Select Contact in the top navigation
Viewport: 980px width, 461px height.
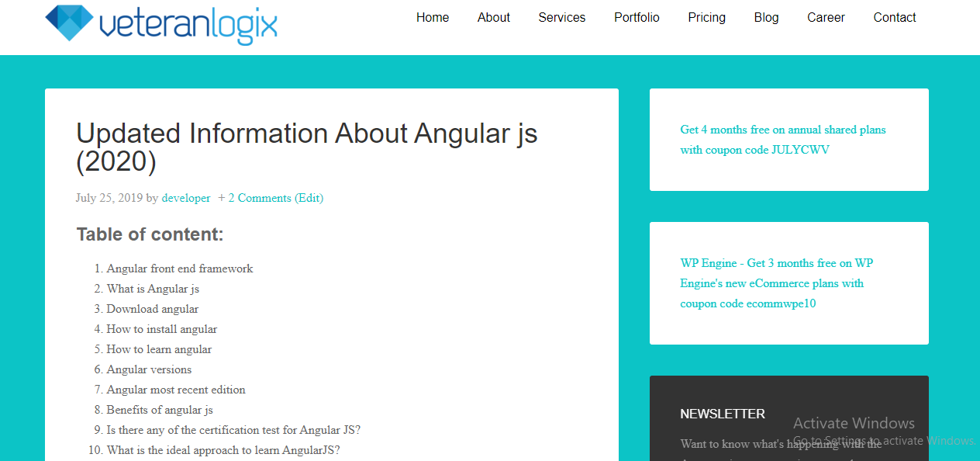894,17
